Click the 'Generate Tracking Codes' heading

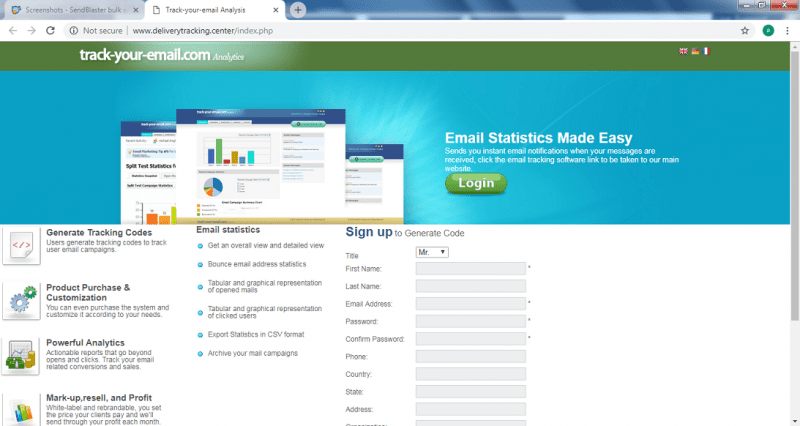click(99, 233)
